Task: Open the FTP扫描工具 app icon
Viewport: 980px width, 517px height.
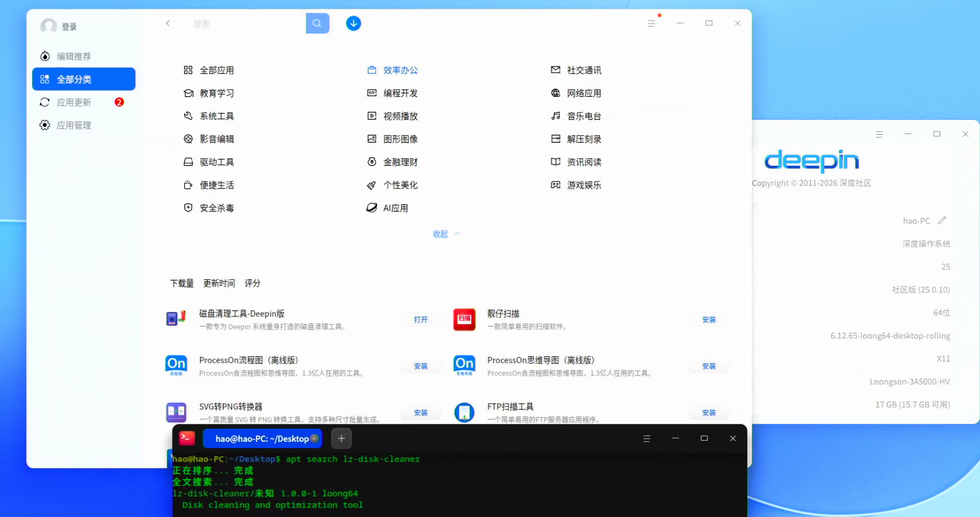Action: coord(465,412)
